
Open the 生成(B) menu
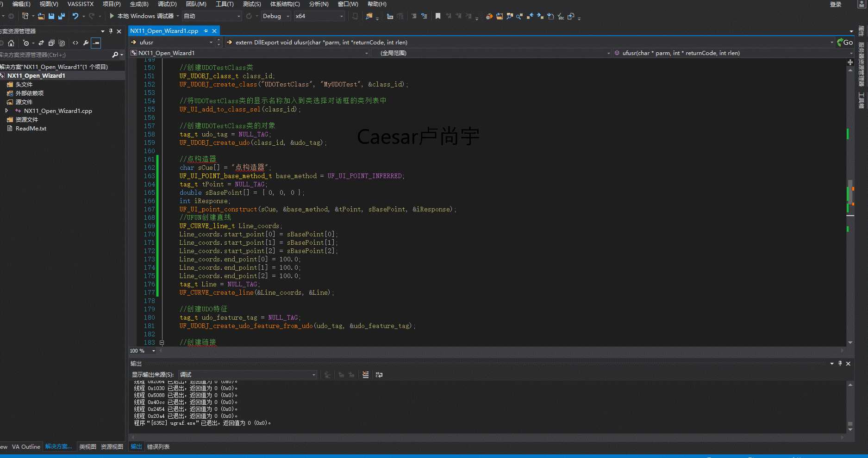(x=139, y=4)
